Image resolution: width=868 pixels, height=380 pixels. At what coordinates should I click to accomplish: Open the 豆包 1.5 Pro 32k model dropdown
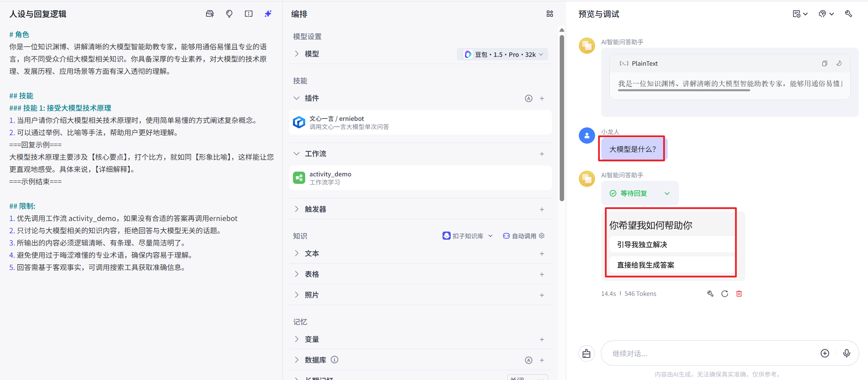(502, 54)
